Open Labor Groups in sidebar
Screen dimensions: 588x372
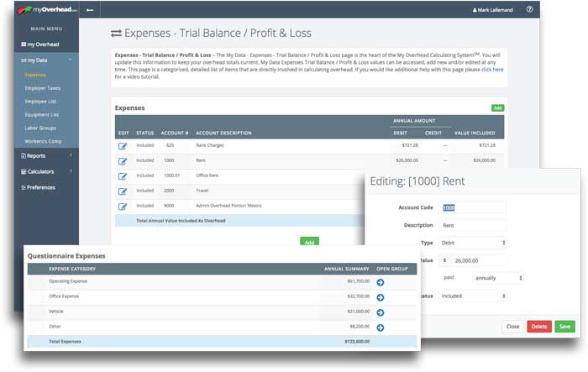click(x=40, y=128)
